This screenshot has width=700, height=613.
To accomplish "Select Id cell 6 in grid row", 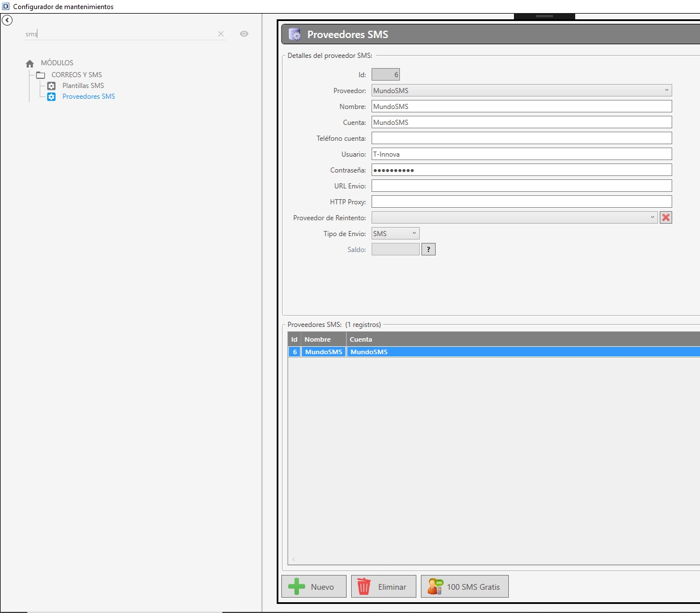I will [294, 352].
